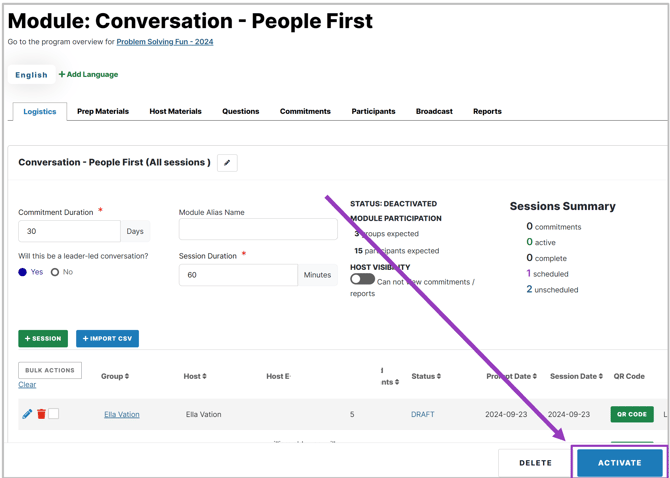Toggle the Host Visibility switch
The height and width of the screenshot is (478, 670).
[x=362, y=280]
